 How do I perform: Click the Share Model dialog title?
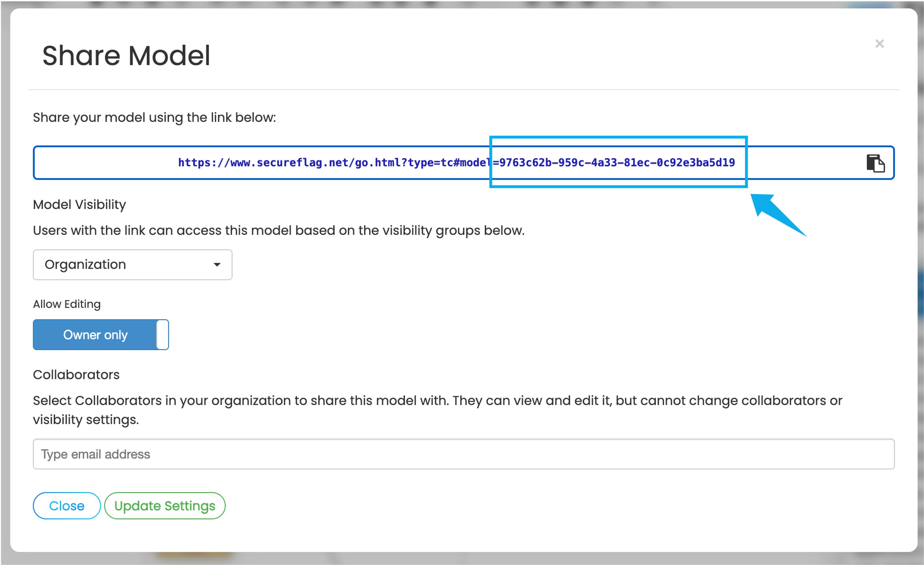pos(126,56)
